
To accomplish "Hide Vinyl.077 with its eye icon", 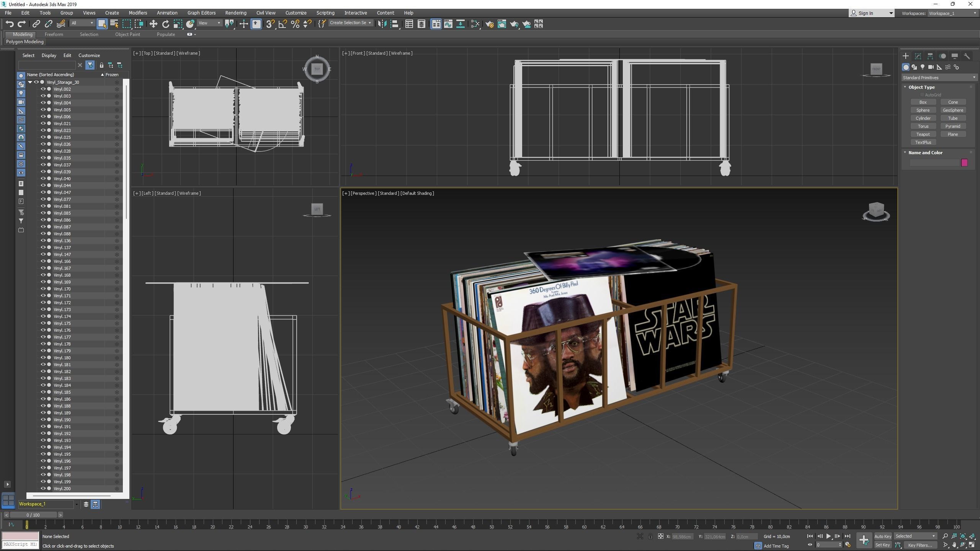I will [x=43, y=199].
